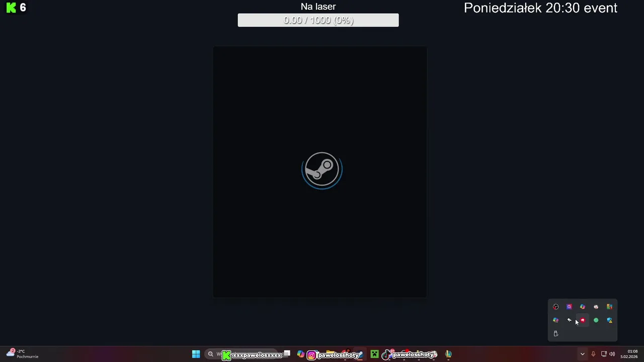Open the League of Legends taskbar icon
This screenshot has width=644, height=362.
coord(448,354)
